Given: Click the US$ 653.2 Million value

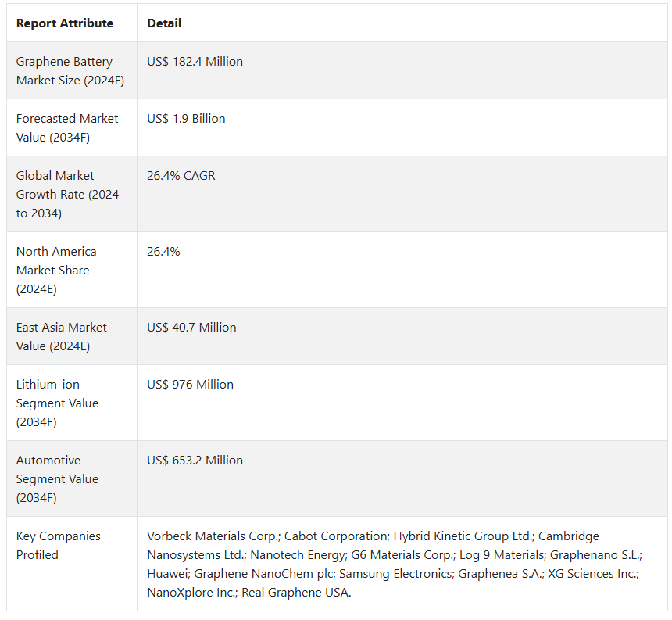Looking at the screenshot, I should point(195,461).
